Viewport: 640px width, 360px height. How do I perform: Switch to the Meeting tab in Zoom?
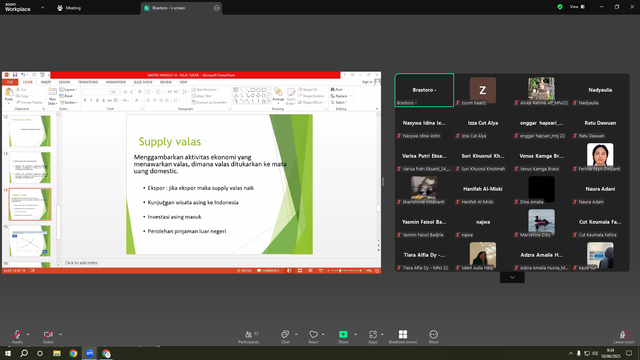coord(69,8)
